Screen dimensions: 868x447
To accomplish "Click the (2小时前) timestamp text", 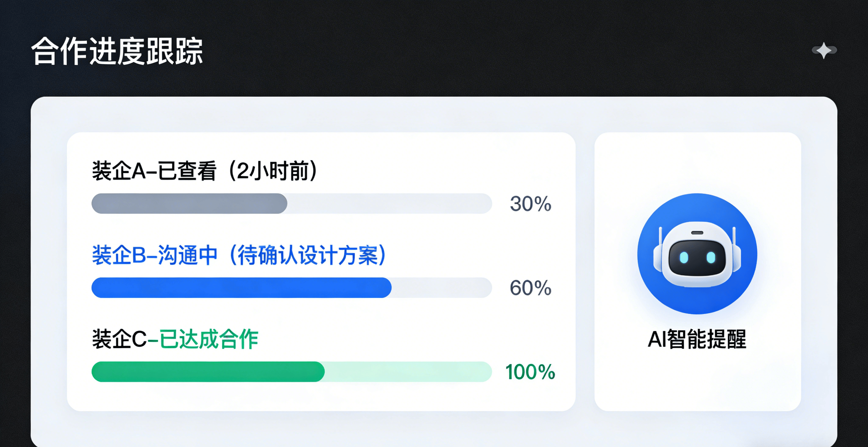I will (x=273, y=171).
